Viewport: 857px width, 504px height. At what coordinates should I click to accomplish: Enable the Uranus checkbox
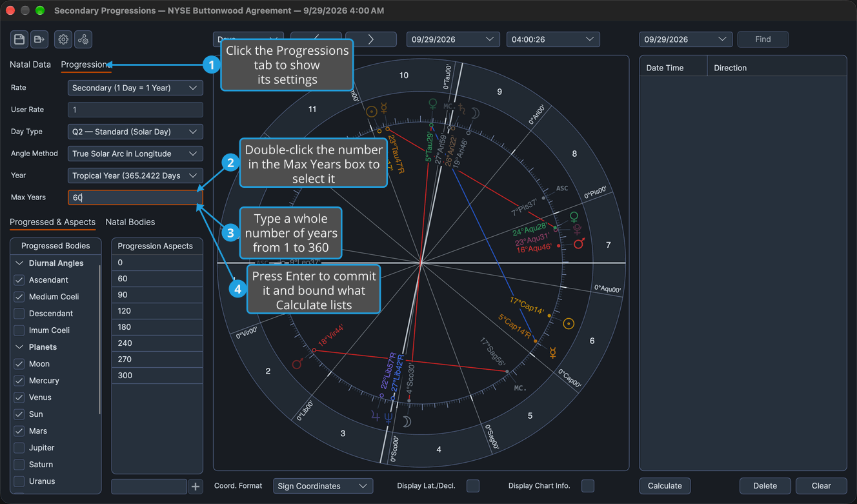pos(19,481)
